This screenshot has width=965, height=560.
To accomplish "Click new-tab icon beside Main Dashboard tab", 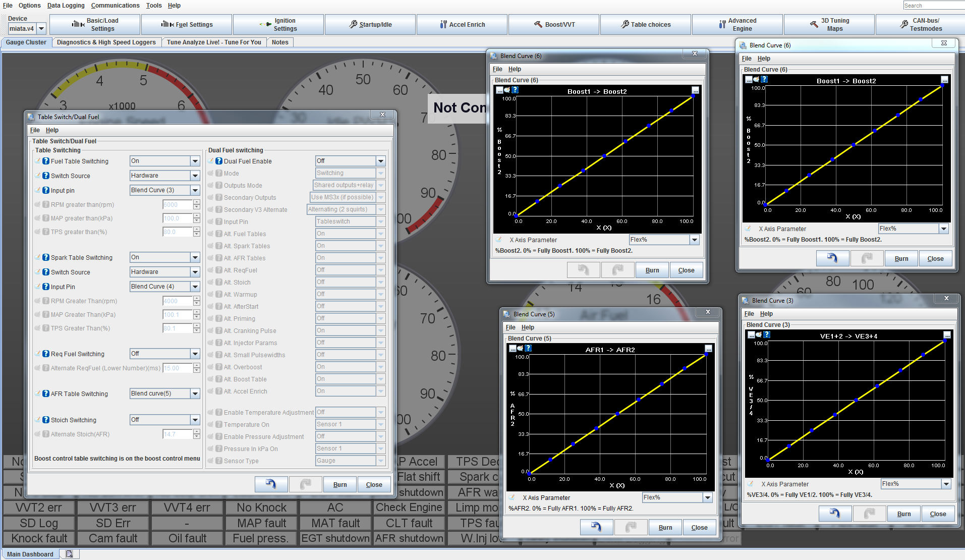I will pos(70,554).
